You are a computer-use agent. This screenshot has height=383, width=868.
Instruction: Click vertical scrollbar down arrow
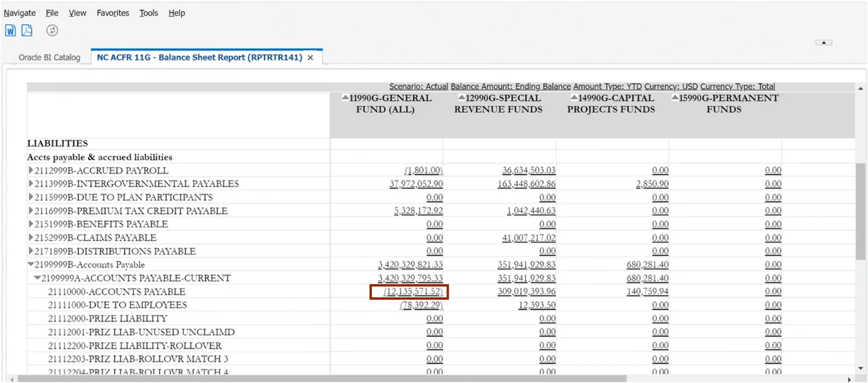pos(860,369)
